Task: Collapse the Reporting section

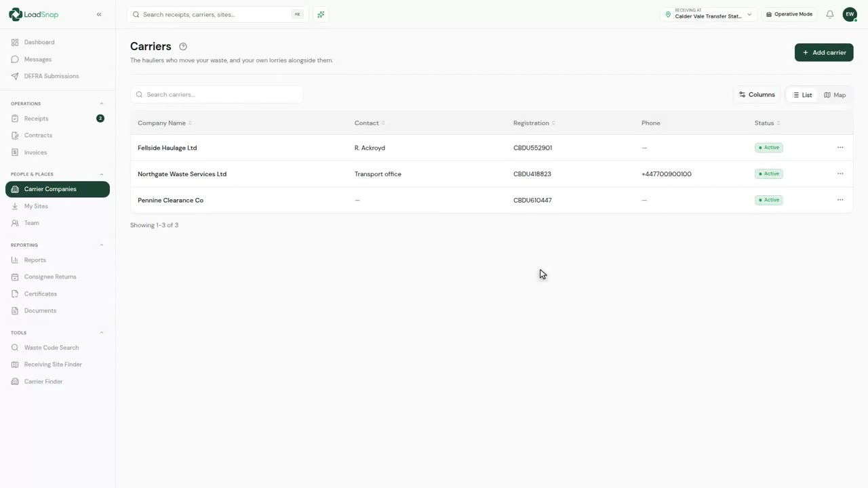Action: [102, 245]
